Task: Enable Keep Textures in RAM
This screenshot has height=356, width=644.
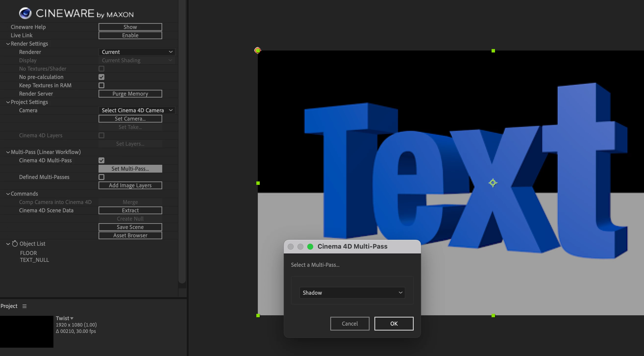Action: click(101, 85)
